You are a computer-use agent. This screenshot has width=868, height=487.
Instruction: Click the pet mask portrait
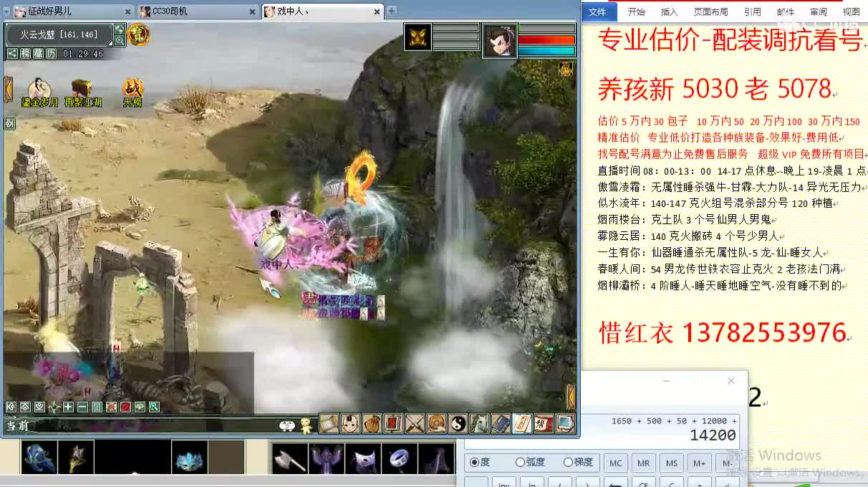(418, 37)
